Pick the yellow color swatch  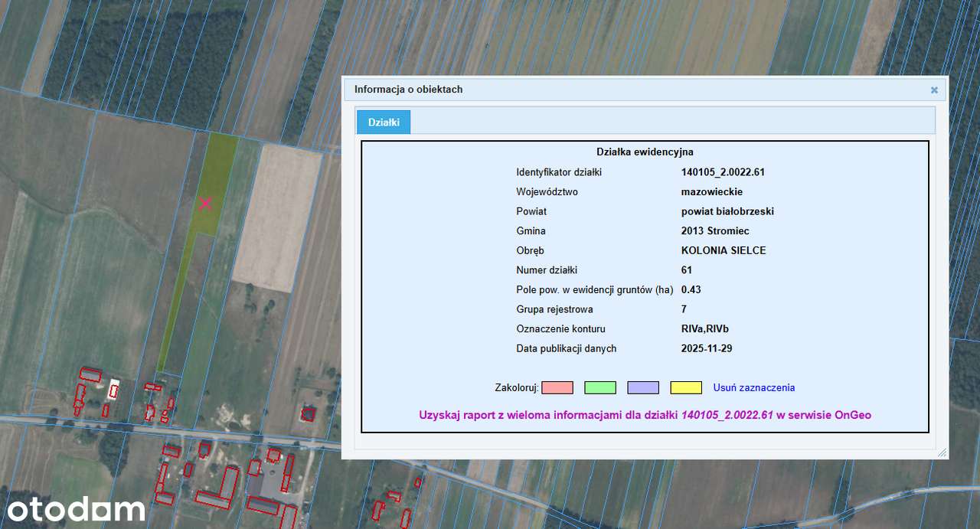pos(686,388)
